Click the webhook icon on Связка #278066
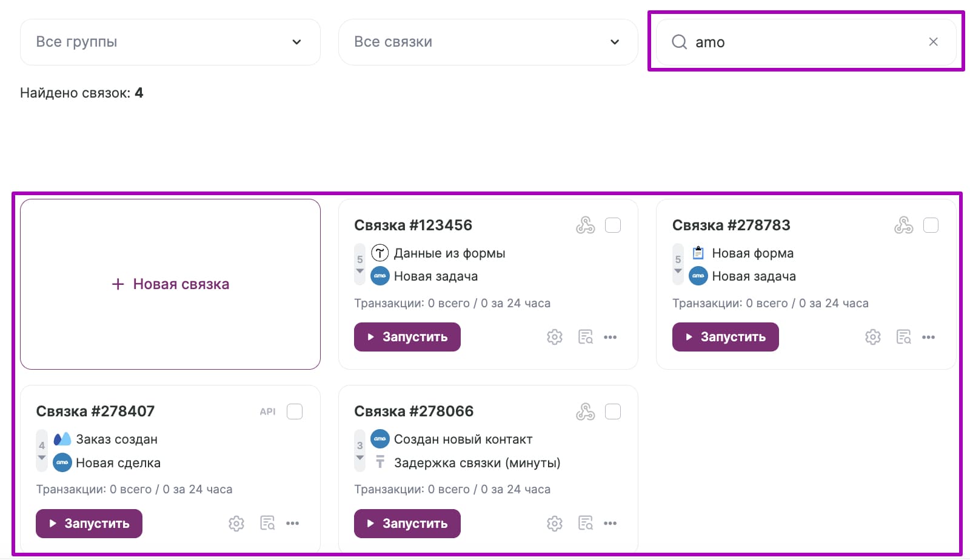Screen dimensions: 970x560 click(586, 412)
